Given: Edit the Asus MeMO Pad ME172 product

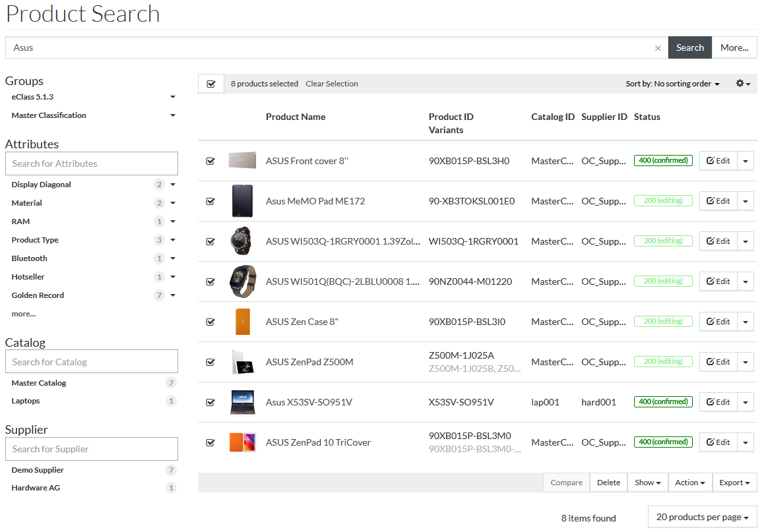Looking at the screenshot, I should pos(718,201).
